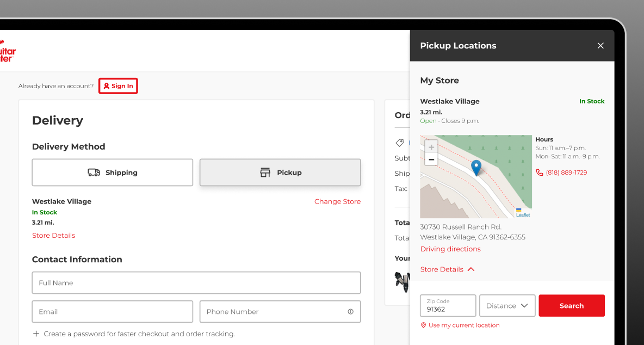
Task: Open Driving directions link
Action: [450, 249]
